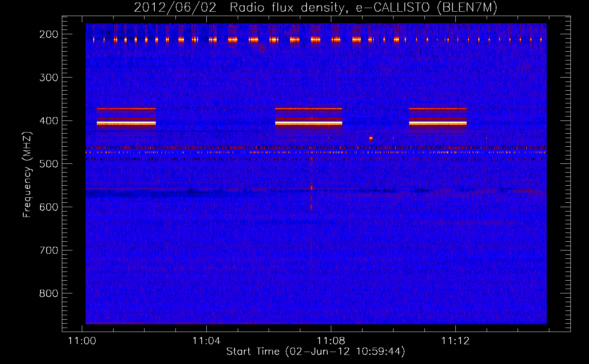Select the 200 frequency tick label

[48, 34]
